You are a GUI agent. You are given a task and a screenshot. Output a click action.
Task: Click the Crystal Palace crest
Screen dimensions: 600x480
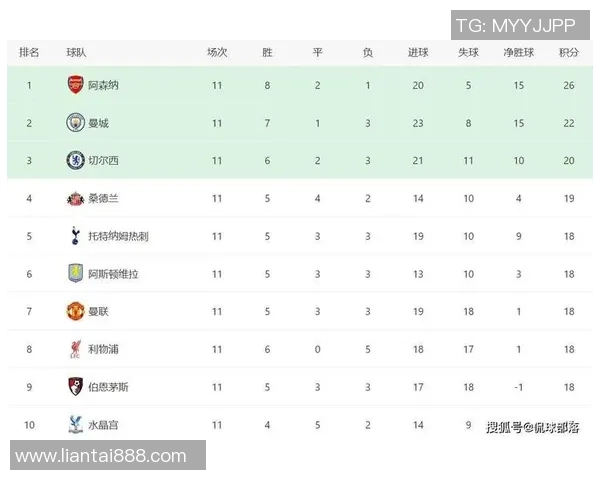click(x=76, y=425)
